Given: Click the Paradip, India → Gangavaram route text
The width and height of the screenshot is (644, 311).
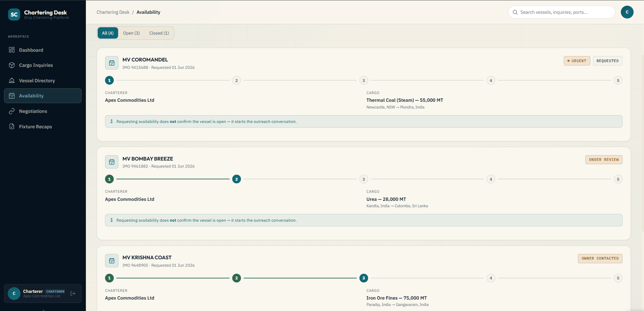Looking at the screenshot, I should [x=397, y=305].
